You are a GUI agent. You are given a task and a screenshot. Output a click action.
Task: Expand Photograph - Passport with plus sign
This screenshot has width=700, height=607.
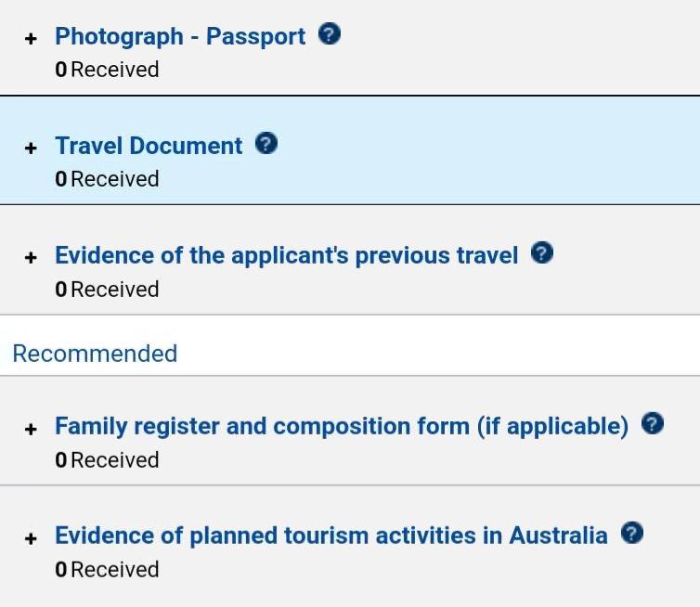pos(31,39)
